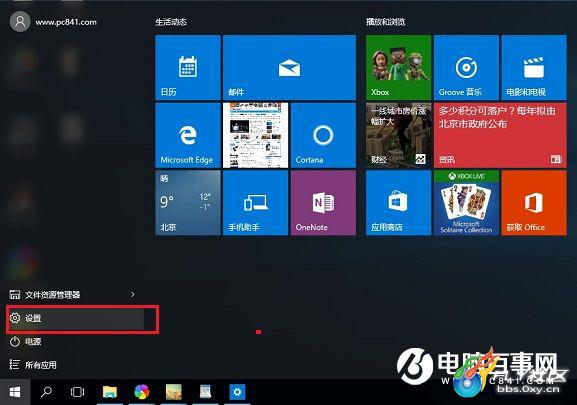Open the Calendar (日历) tile
Viewport: 577px width, 405px height.
pyautogui.click(x=188, y=67)
